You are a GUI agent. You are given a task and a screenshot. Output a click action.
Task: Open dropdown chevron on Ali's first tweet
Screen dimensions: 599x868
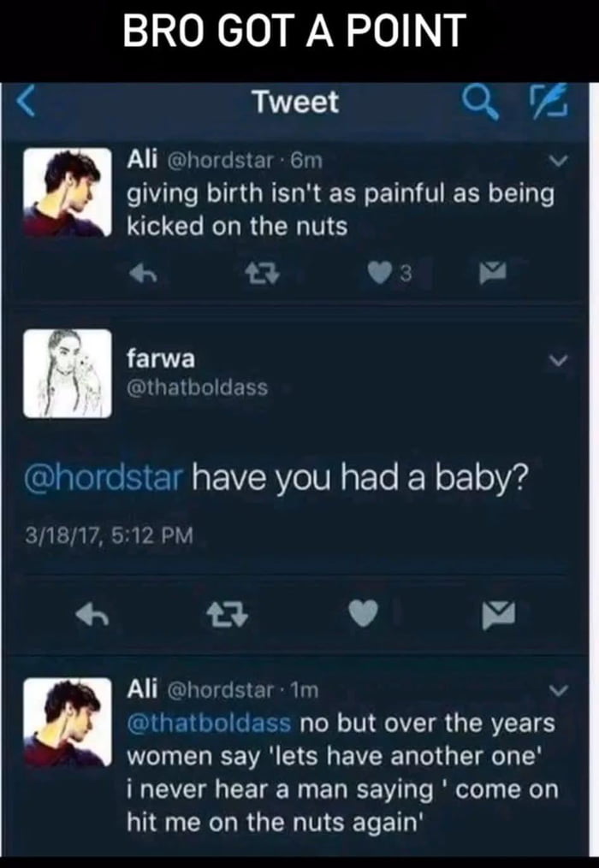tap(558, 159)
